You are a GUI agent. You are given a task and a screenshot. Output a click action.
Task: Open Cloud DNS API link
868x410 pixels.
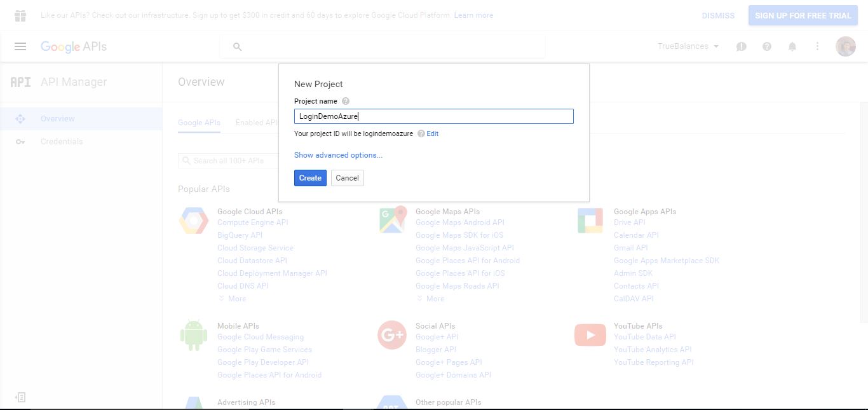click(243, 286)
